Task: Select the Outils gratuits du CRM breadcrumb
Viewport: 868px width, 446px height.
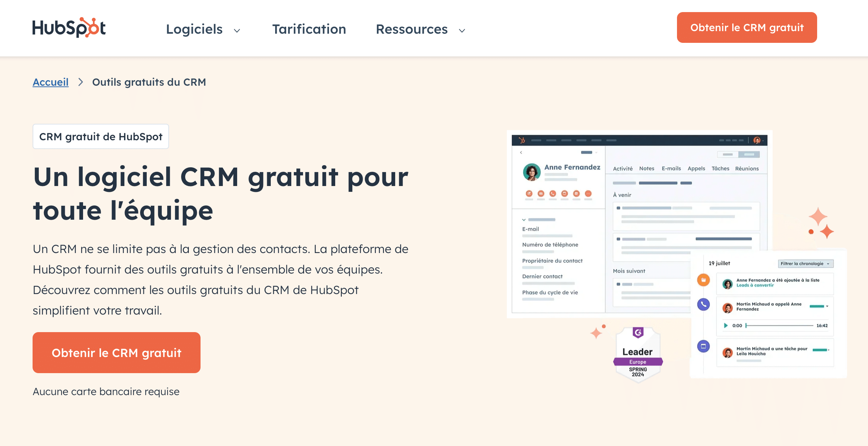Action: tap(149, 82)
